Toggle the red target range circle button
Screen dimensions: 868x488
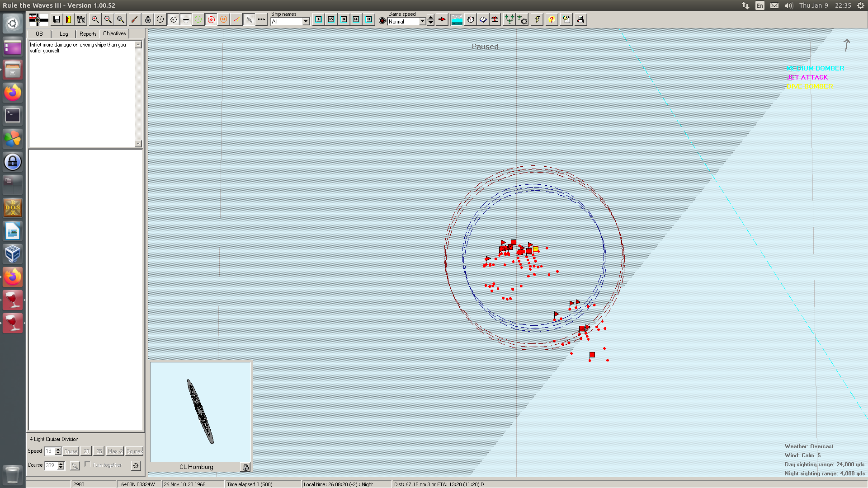(211, 19)
